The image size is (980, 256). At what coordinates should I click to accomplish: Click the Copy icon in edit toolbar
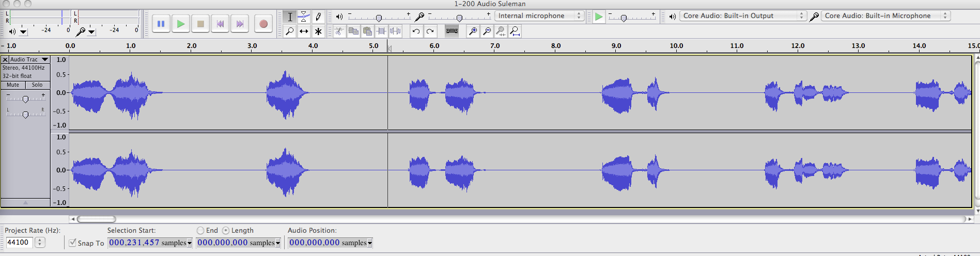353,31
